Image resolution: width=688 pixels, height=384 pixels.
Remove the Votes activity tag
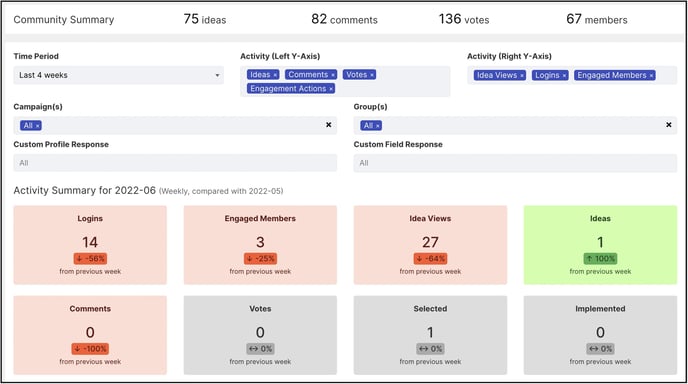[372, 75]
